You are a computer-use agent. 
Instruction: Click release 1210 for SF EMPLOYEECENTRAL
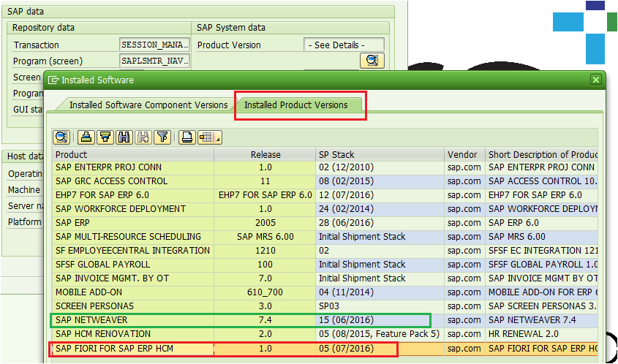(x=265, y=251)
